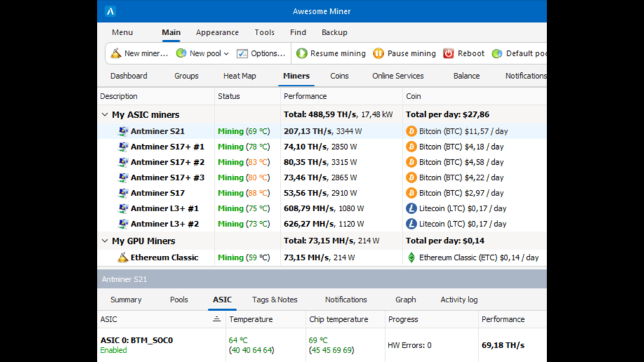
Task: Select the ASIC 0: BTM_SOC0 row
Action: [322, 345]
